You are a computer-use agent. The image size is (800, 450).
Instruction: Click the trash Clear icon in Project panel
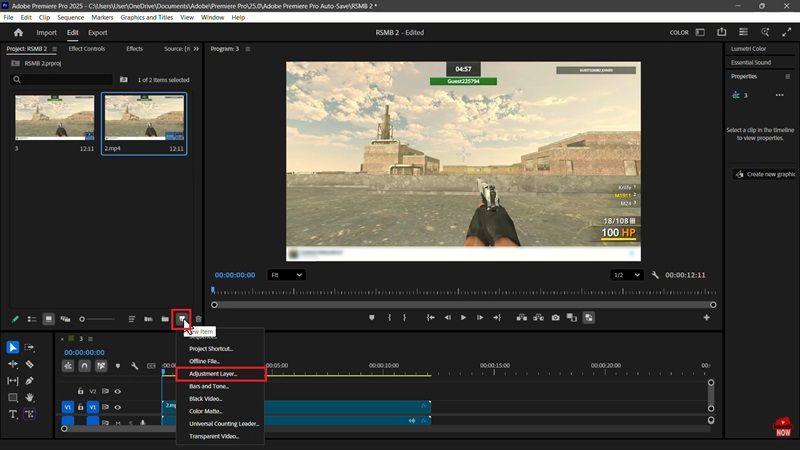pyautogui.click(x=198, y=319)
